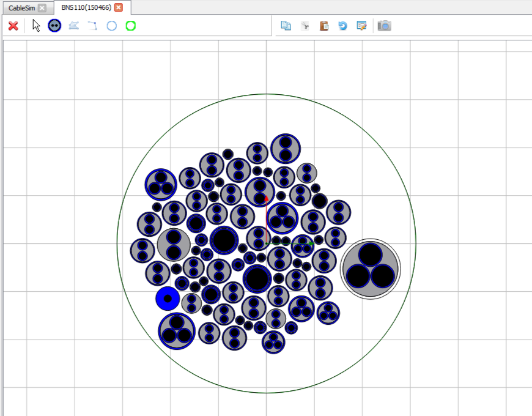The width and height of the screenshot is (532, 416).
Task: Select the BNS110(150466) tab
Action: click(x=86, y=8)
